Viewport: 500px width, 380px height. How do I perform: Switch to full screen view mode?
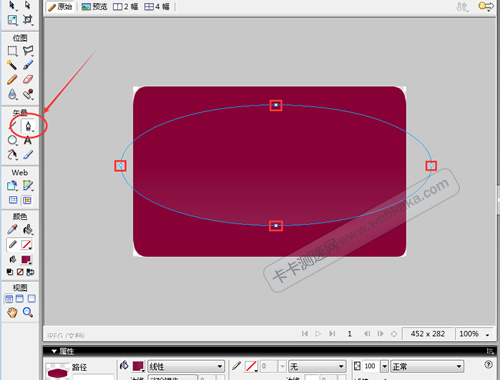31,298
